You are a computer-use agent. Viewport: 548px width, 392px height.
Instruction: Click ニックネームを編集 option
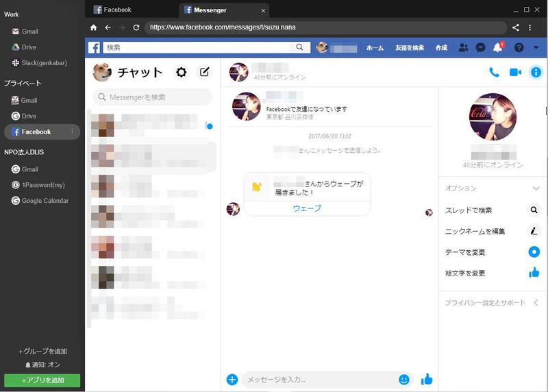coord(493,231)
